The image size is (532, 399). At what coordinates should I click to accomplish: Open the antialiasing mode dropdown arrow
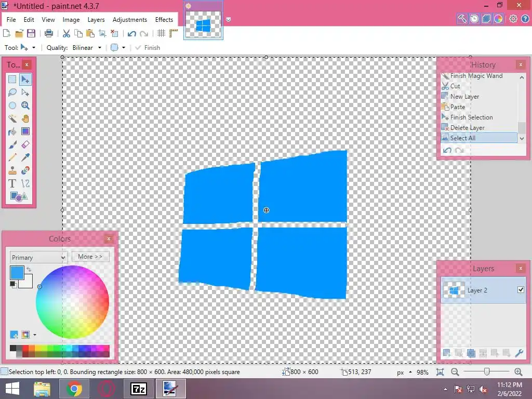point(124,48)
